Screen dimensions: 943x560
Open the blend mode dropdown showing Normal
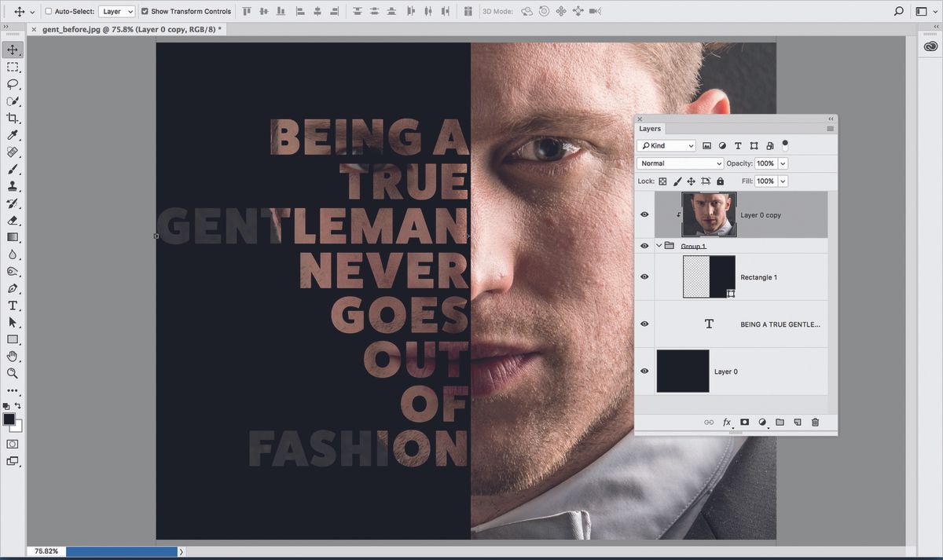click(x=679, y=163)
